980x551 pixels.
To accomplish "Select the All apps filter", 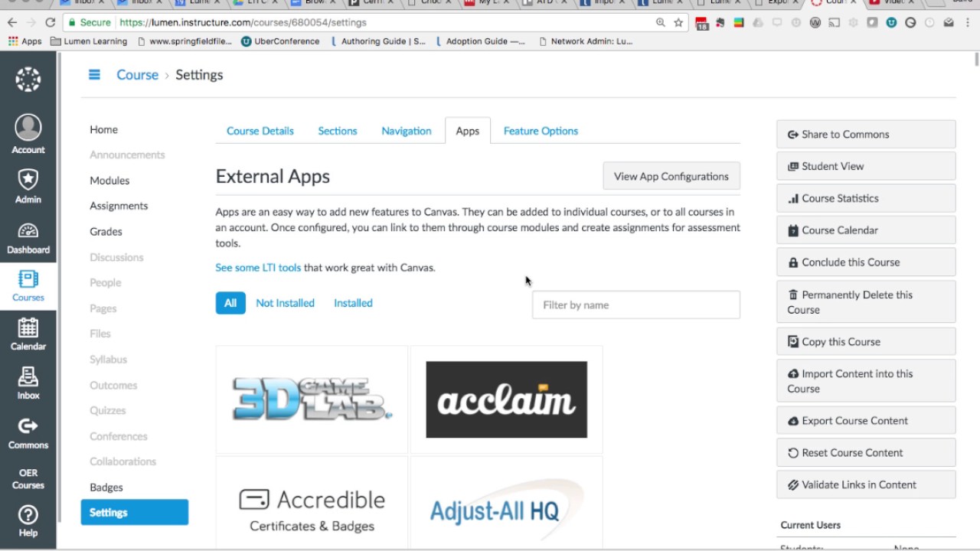I will [230, 303].
